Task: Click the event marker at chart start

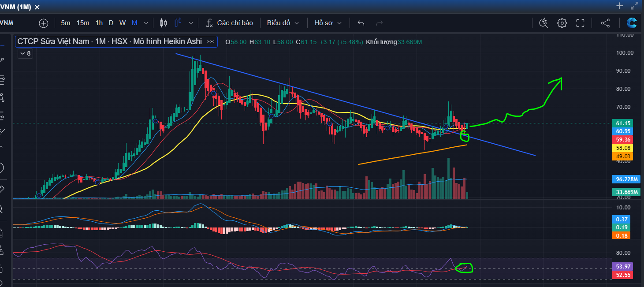Action: tap(39, 195)
